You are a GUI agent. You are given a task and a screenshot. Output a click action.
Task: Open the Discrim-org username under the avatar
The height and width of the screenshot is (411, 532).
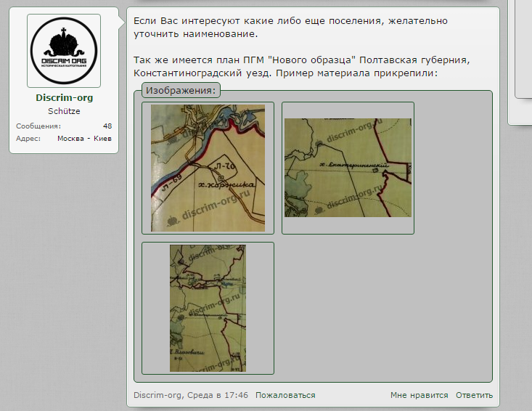64,98
